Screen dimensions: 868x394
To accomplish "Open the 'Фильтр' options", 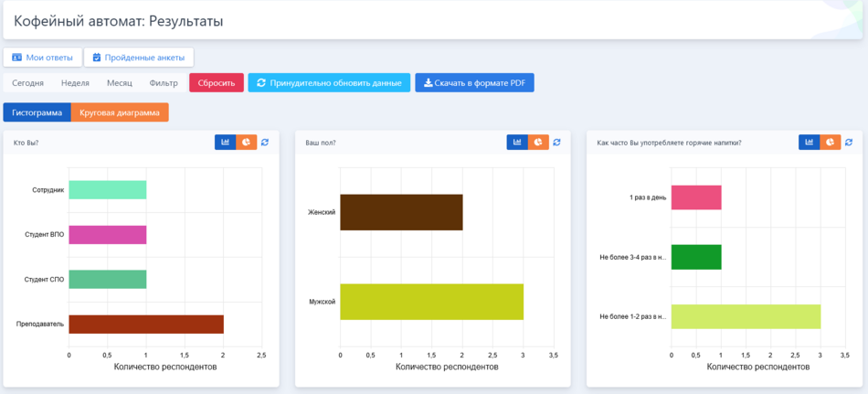I will click(x=164, y=83).
